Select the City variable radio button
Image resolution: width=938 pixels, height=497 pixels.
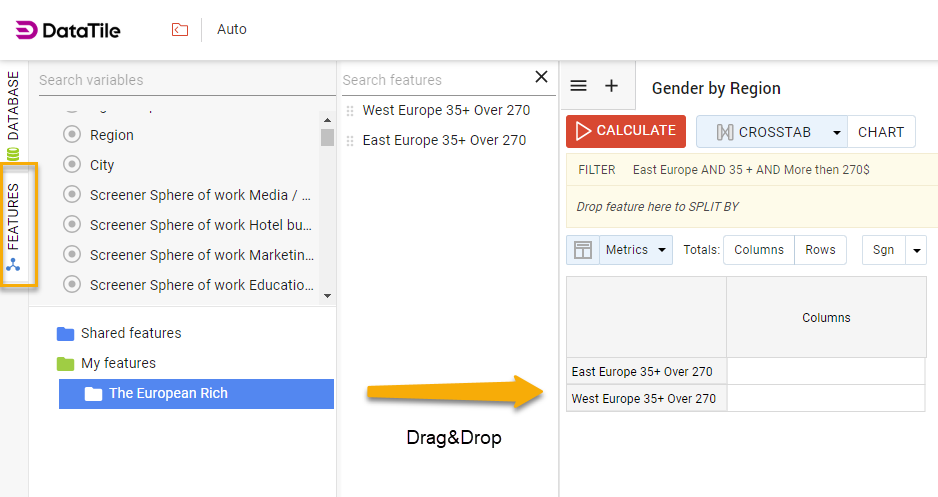[72, 165]
